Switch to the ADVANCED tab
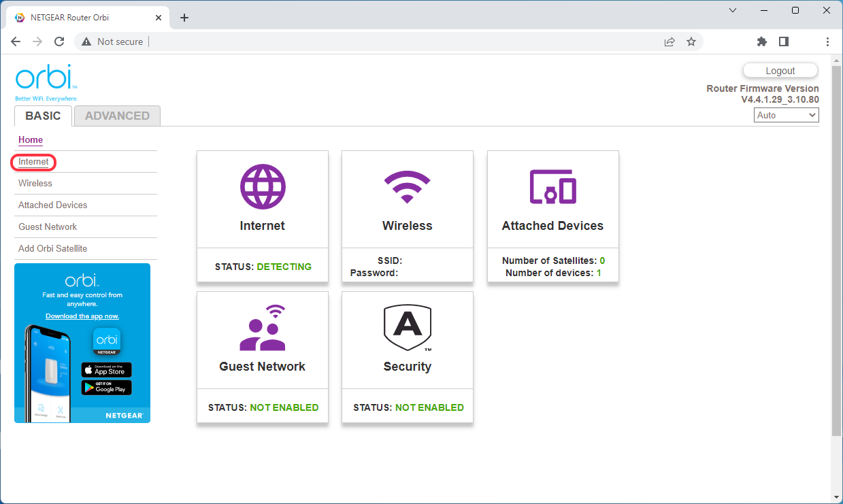 (x=117, y=116)
